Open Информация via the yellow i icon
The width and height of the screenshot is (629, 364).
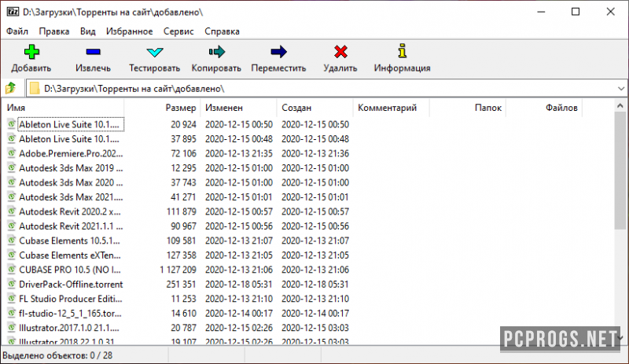pos(403,51)
